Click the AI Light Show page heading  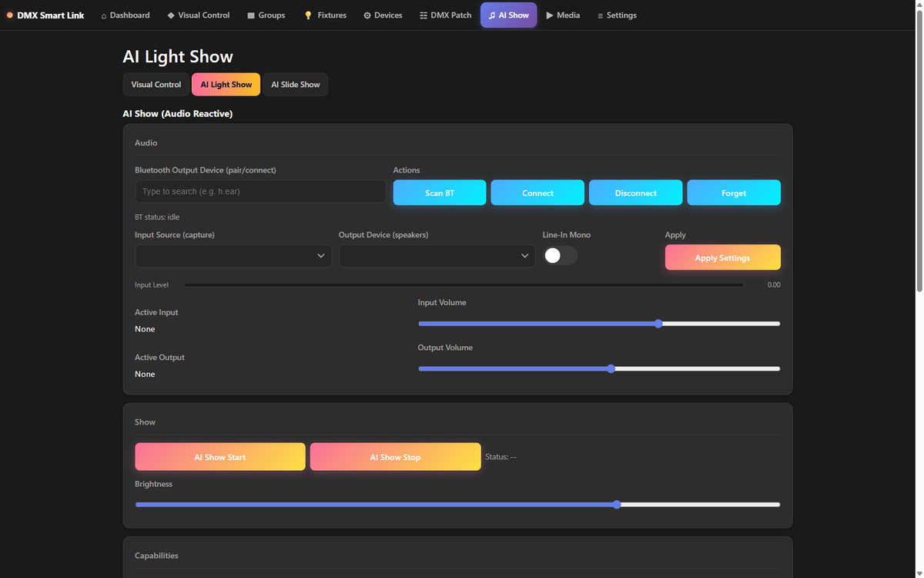(x=178, y=56)
